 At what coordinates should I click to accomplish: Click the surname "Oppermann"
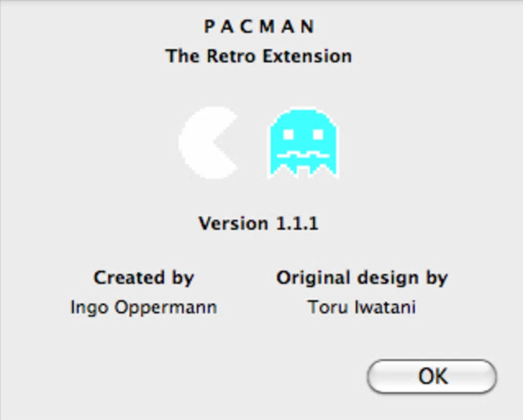click(x=165, y=308)
